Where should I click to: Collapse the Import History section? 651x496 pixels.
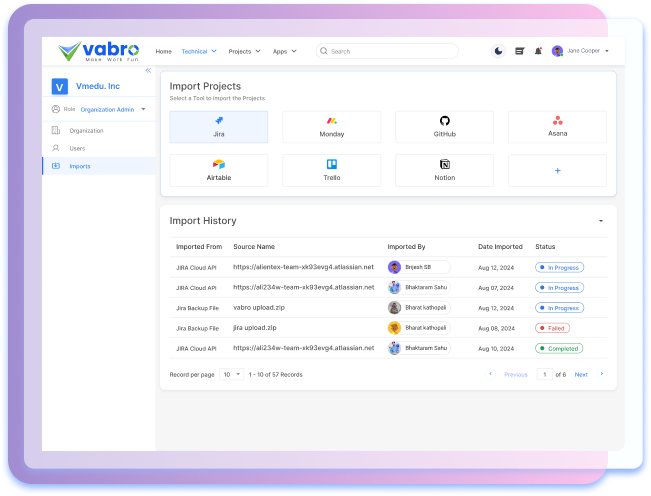click(600, 221)
